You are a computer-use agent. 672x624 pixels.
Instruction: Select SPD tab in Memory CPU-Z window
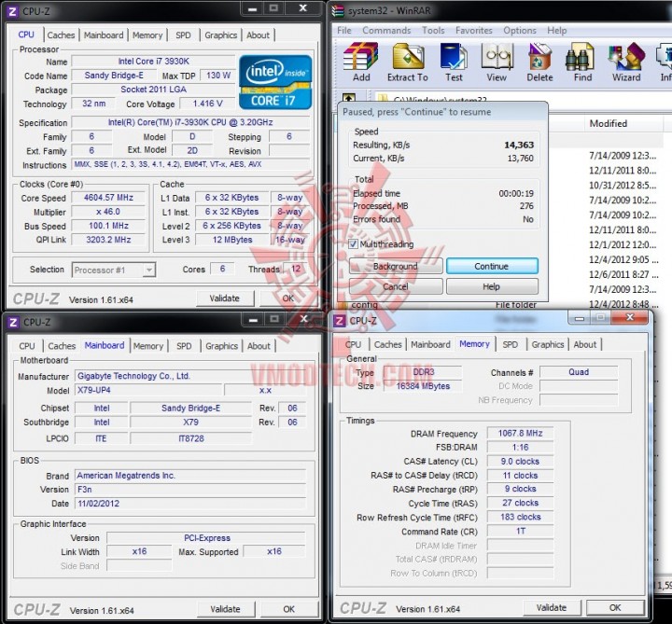tap(510, 345)
